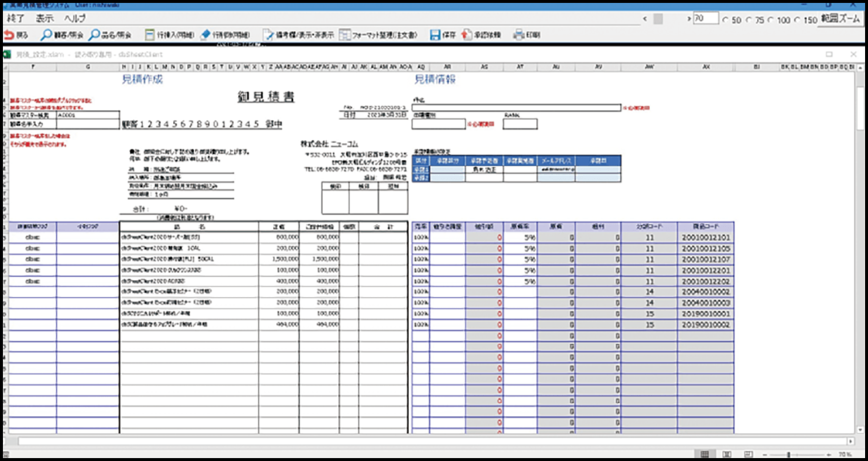This screenshot has width=868, height=461.
Task: Open the 終了 menu
Action: (15, 18)
